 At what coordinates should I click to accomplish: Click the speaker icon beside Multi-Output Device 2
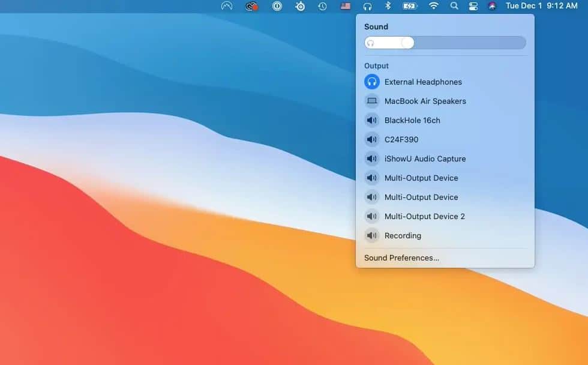coord(371,216)
